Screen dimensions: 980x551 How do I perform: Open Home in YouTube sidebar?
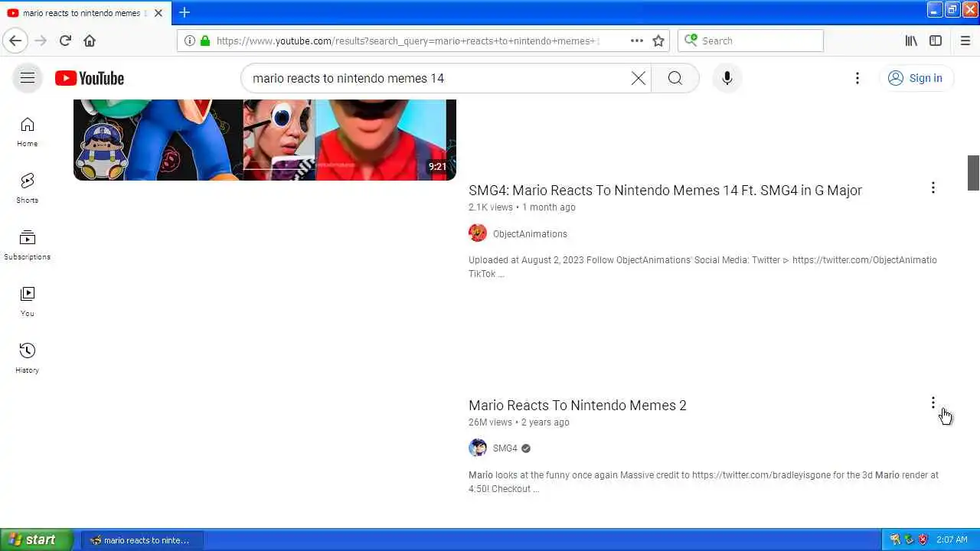tap(28, 132)
